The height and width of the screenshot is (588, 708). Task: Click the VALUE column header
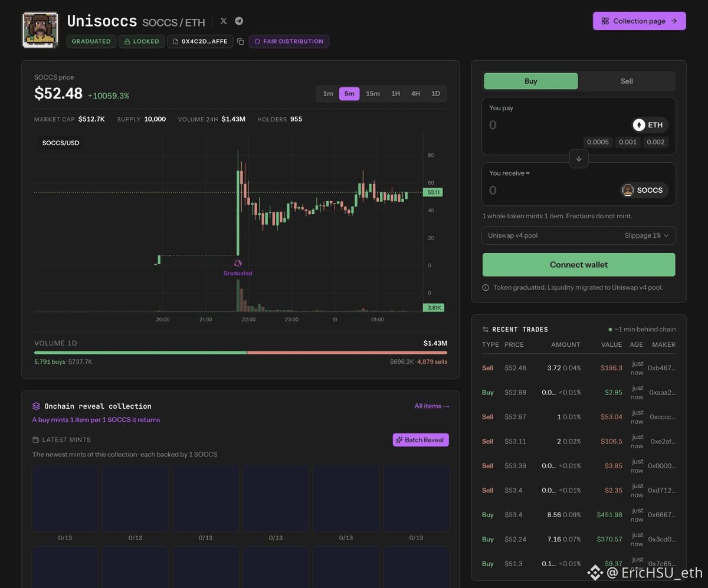pos(612,344)
